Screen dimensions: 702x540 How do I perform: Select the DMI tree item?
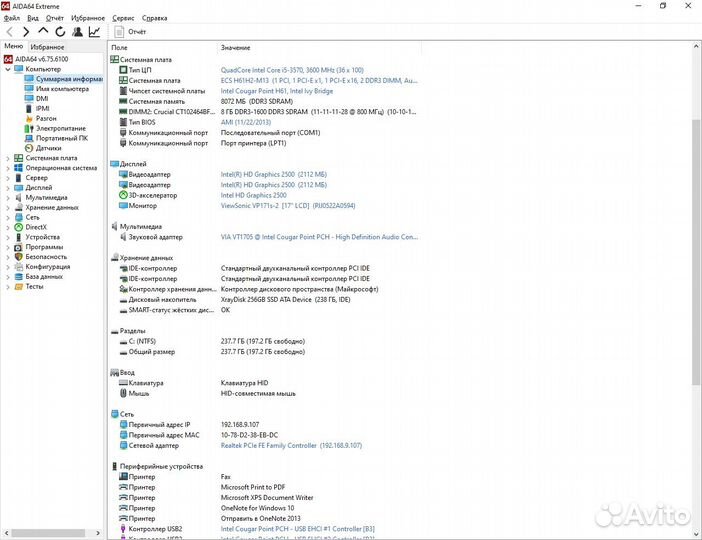(x=42, y=99)
